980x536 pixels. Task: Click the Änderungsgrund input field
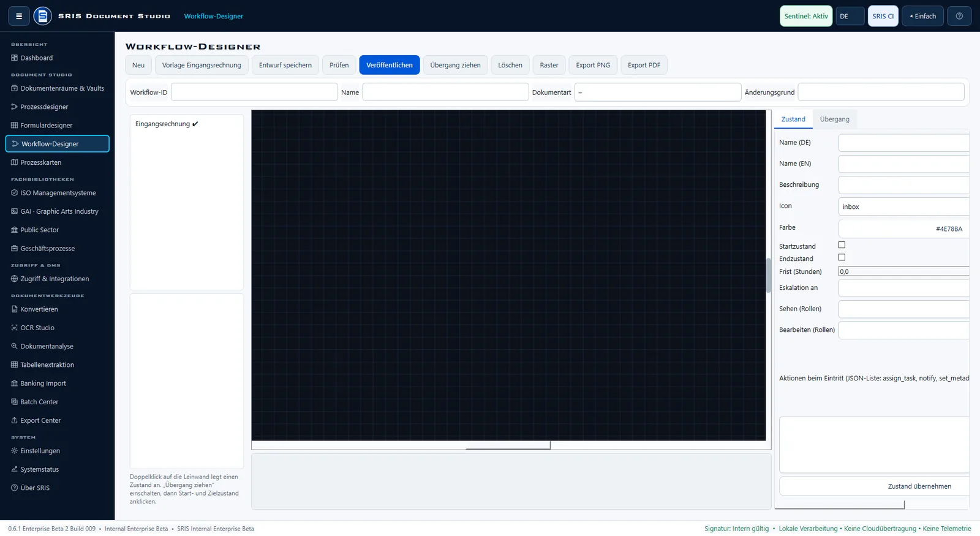[881, 92]
